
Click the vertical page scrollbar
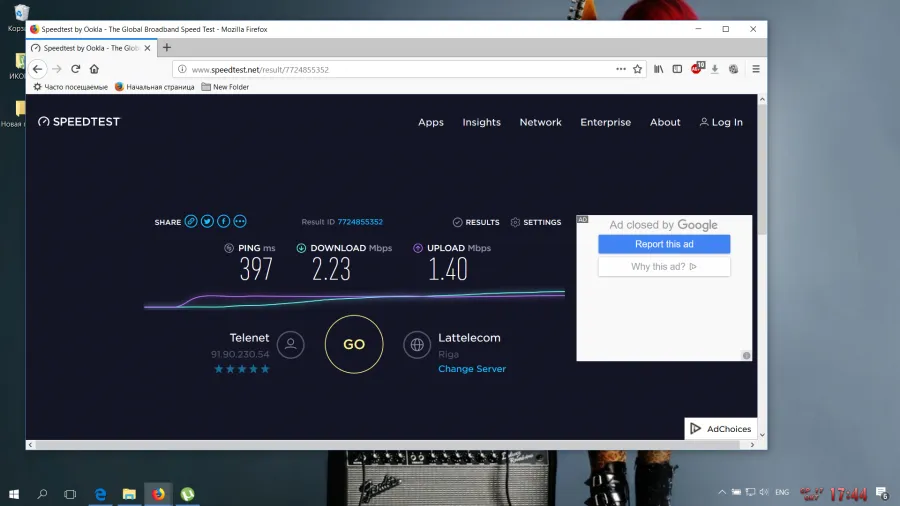click(762, 170)
